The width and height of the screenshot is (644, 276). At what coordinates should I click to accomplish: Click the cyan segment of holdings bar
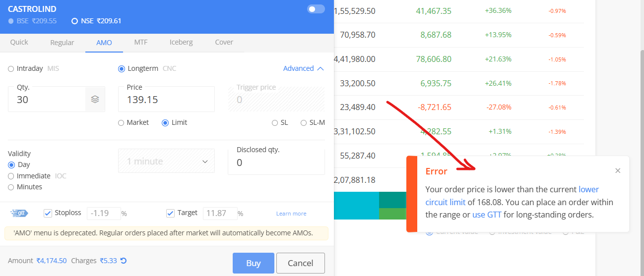(357, 206)
